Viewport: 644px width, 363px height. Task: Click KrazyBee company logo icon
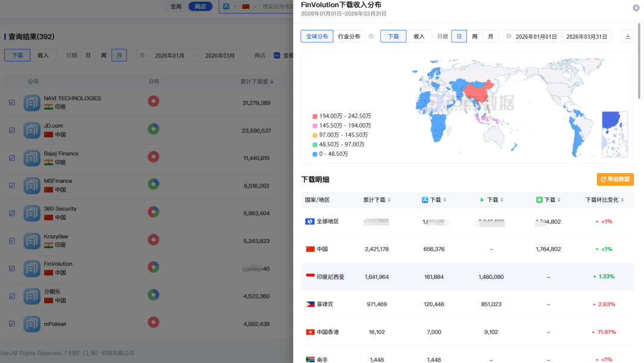[32, 241]
